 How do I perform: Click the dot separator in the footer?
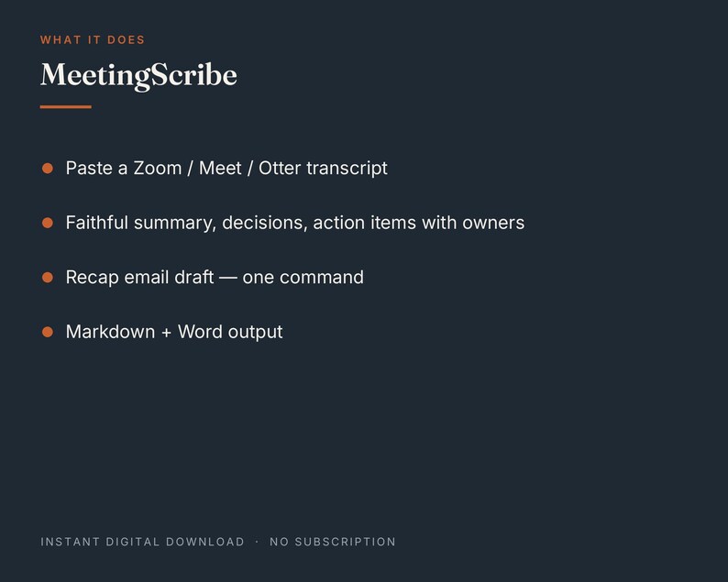click(x=257, y=542)
